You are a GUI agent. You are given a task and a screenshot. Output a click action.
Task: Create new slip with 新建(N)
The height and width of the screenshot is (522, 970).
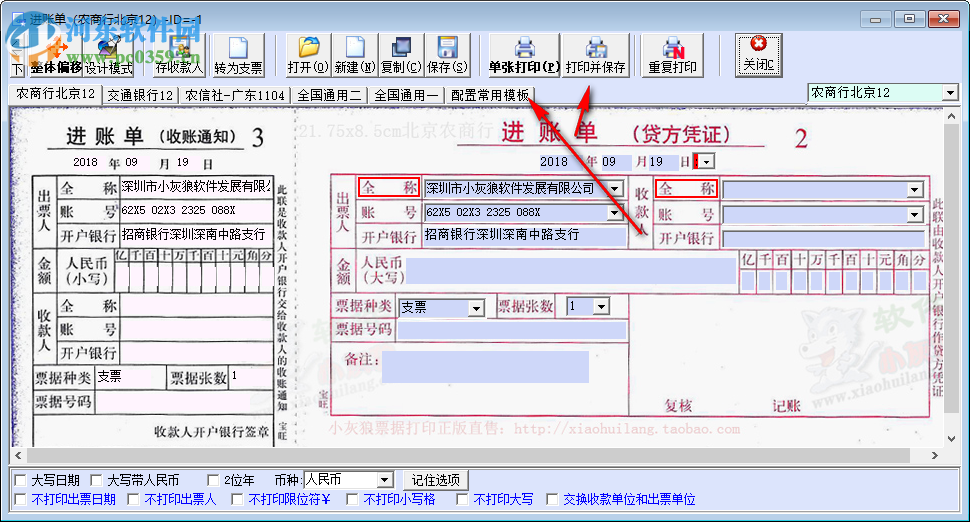[355, 56]
